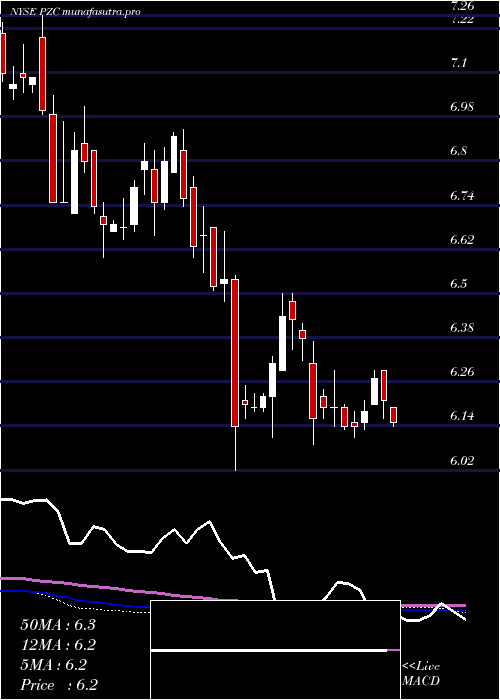This screenshot has height=700, width=500.
Task: Click the <<Live MACD label
Action: [x=421, y=674]
